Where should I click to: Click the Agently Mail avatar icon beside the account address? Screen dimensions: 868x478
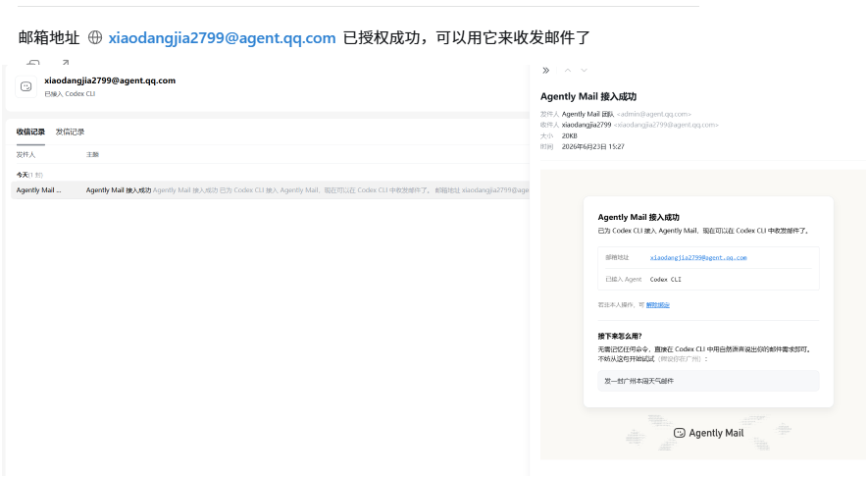26,86
